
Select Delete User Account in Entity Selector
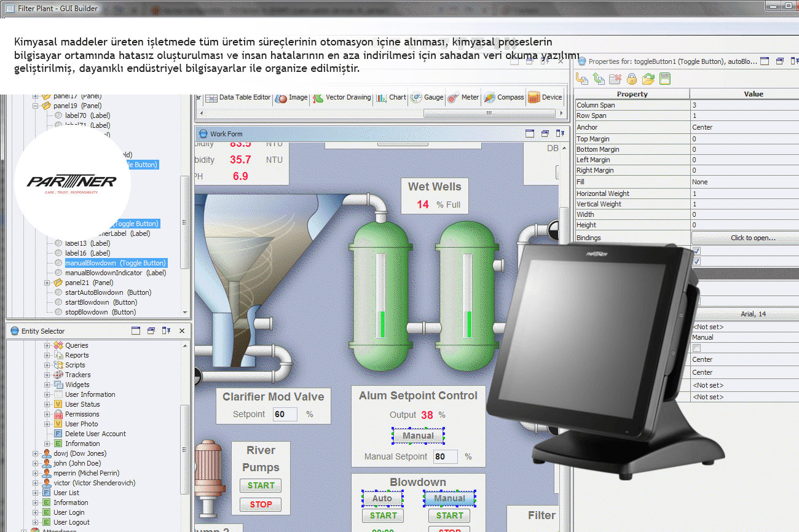click(x=95, y=434)
